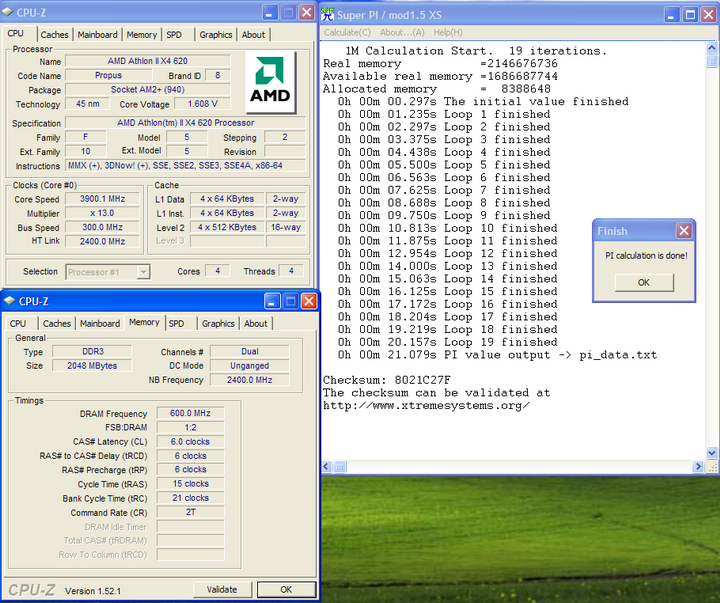Click the Code Name value Propus
720x603 pixels.
(x=108, y=75)
